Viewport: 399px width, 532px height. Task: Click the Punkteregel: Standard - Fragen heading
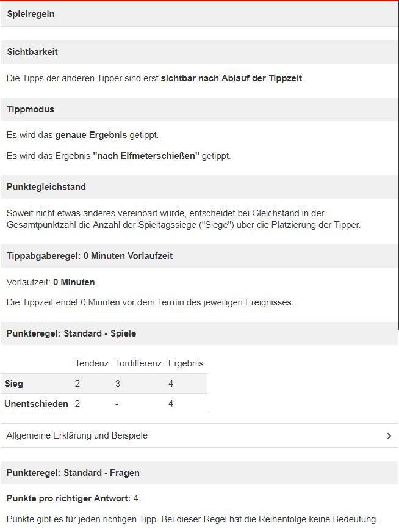pos(73,473)
